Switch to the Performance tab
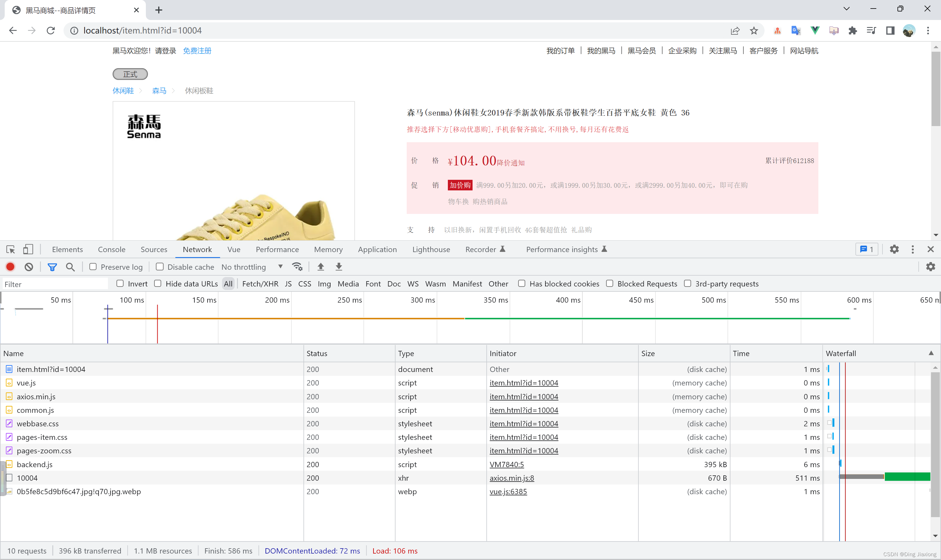 pyautogui.click(x=277, y=249)
